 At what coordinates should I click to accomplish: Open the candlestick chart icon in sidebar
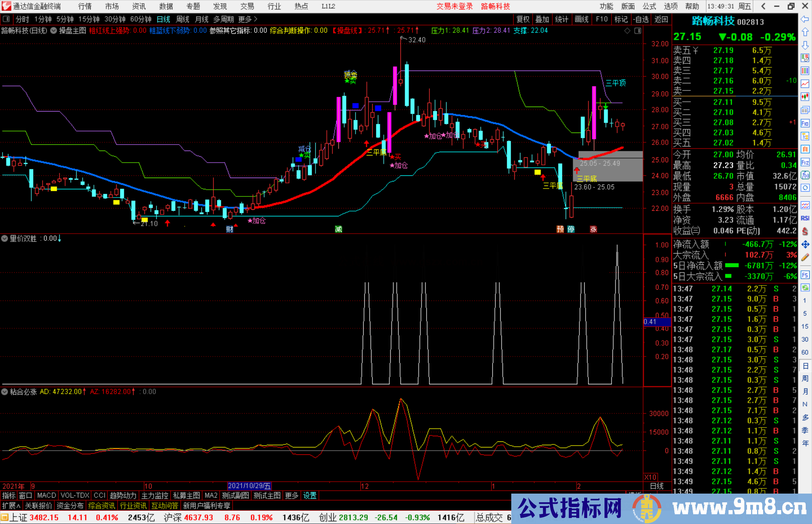coord(805,97)
